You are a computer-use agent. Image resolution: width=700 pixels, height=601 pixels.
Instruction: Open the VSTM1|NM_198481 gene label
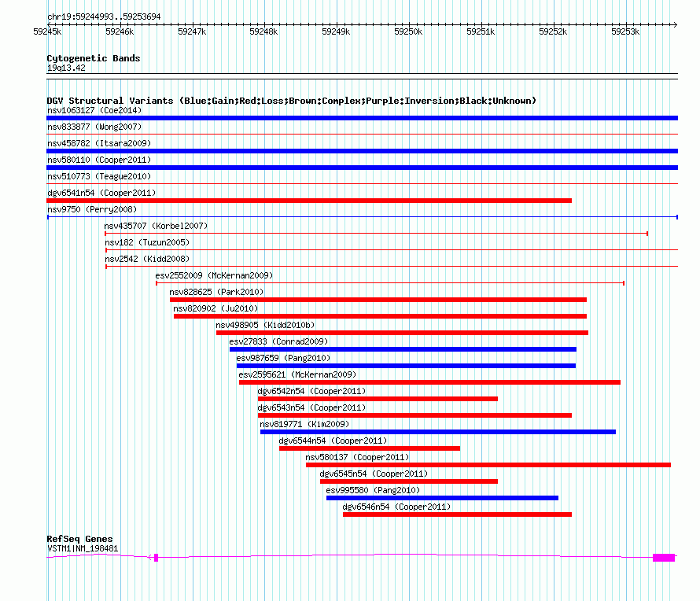(x=83, y=549)
